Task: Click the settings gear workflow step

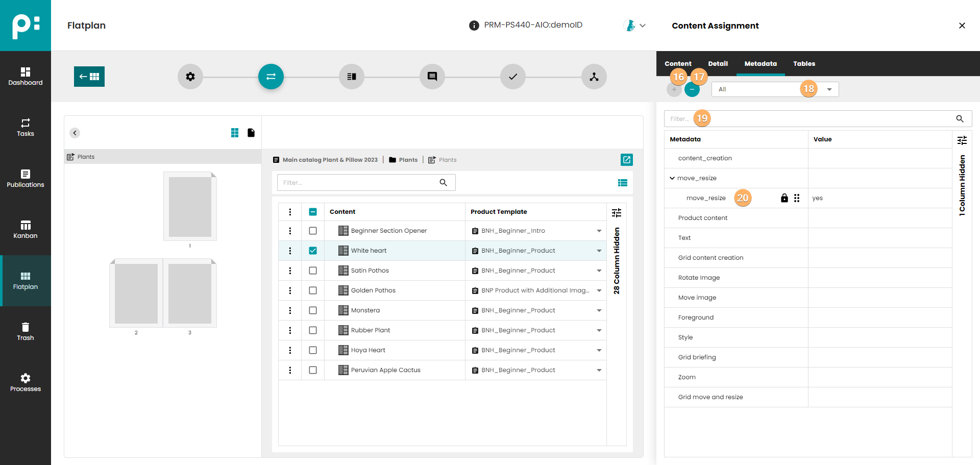Action: [x=190, y=77]
